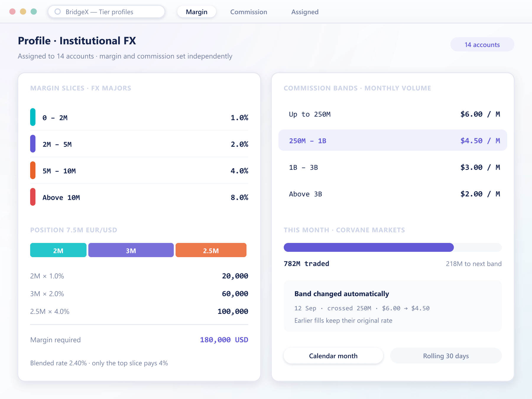
Task: Click the circle icon in address field
Action: click(58, 12)
